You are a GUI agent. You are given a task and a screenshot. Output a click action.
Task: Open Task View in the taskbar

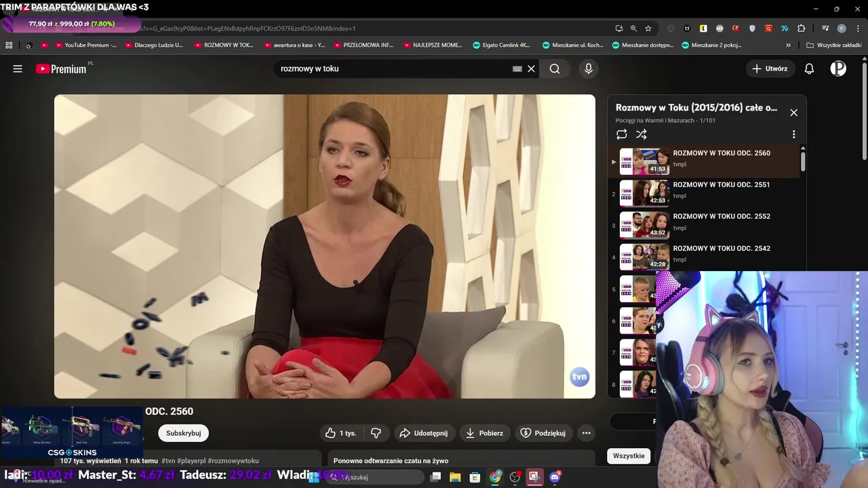point(435,477)
